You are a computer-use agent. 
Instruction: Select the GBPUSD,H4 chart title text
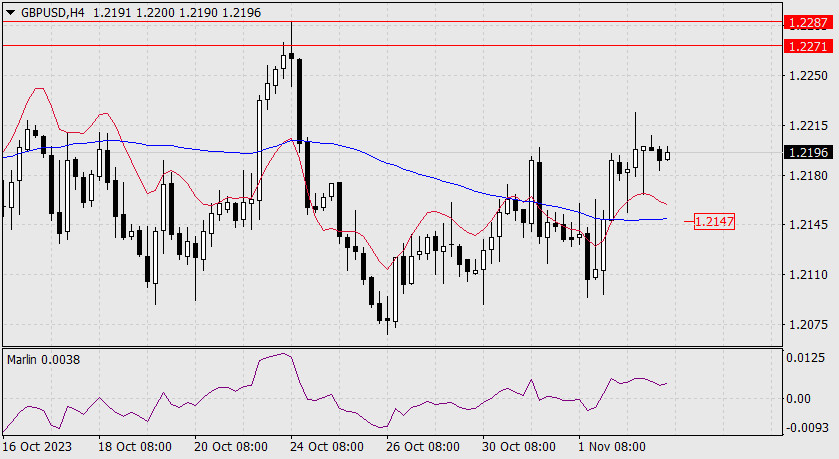click(x=52, y=13)
